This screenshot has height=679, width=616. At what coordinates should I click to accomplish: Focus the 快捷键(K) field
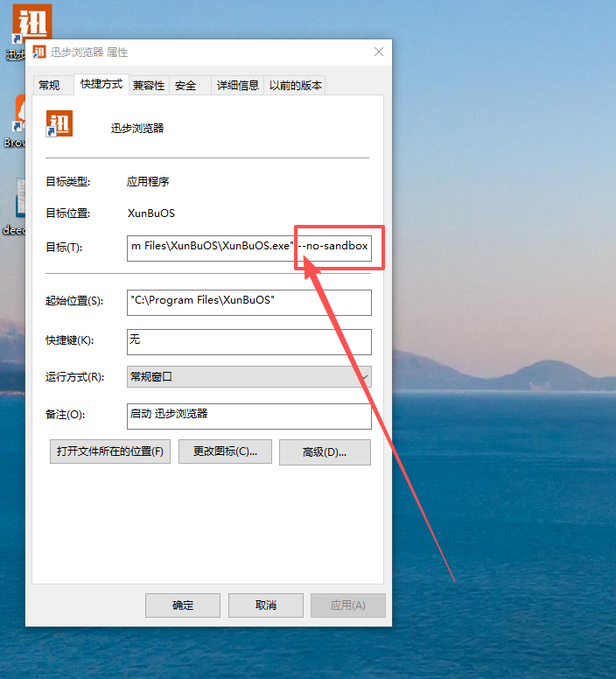(248, 341)
